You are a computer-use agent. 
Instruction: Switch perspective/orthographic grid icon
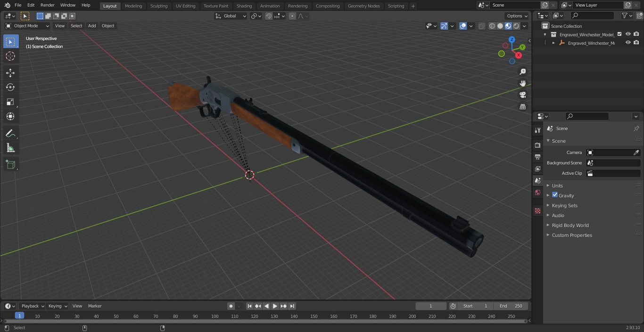(522, 107)
